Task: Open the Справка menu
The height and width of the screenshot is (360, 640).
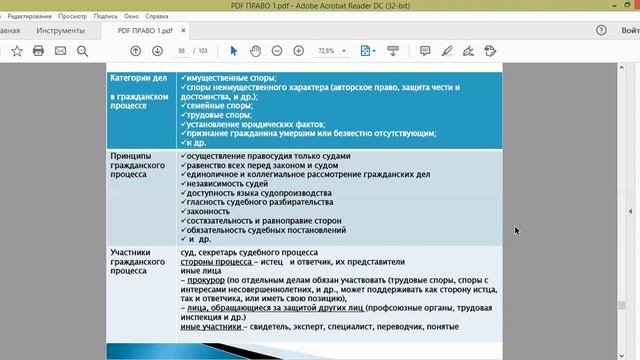Action: (157, 16)
